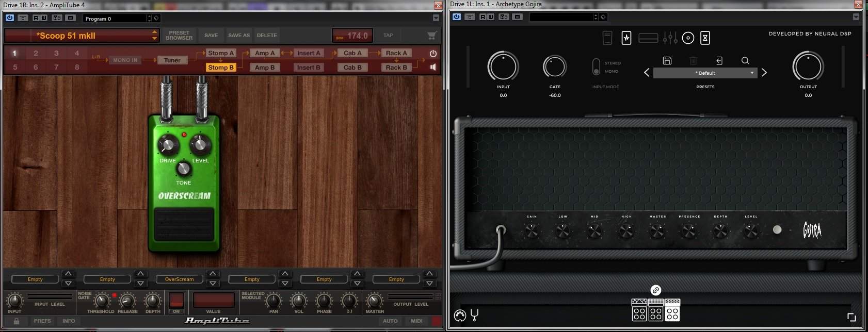Image resolution: width=868 pixels, height=332 pixels.
Task: Click the OverScream Drive knob
Action: pos(167,145)
